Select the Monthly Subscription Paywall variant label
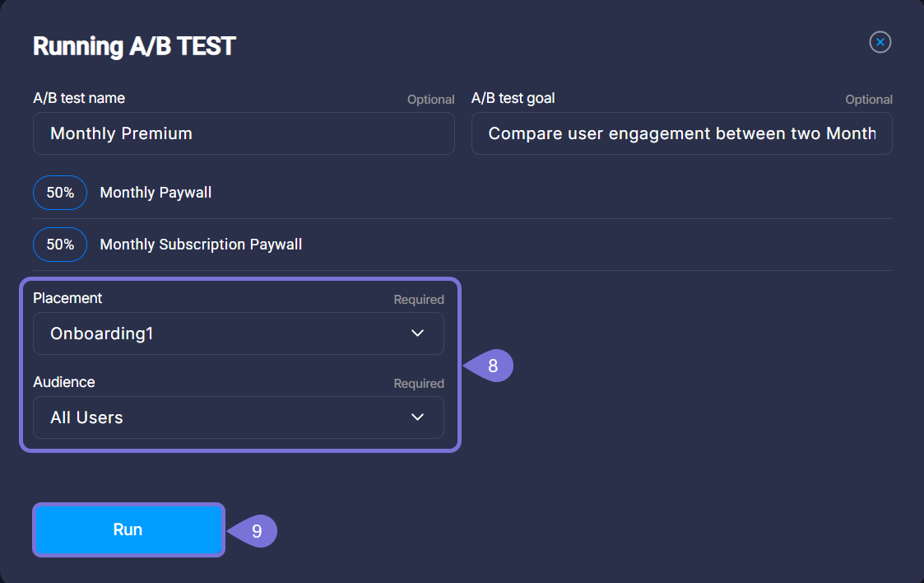 pyautogui.click(x=201, y=245)
